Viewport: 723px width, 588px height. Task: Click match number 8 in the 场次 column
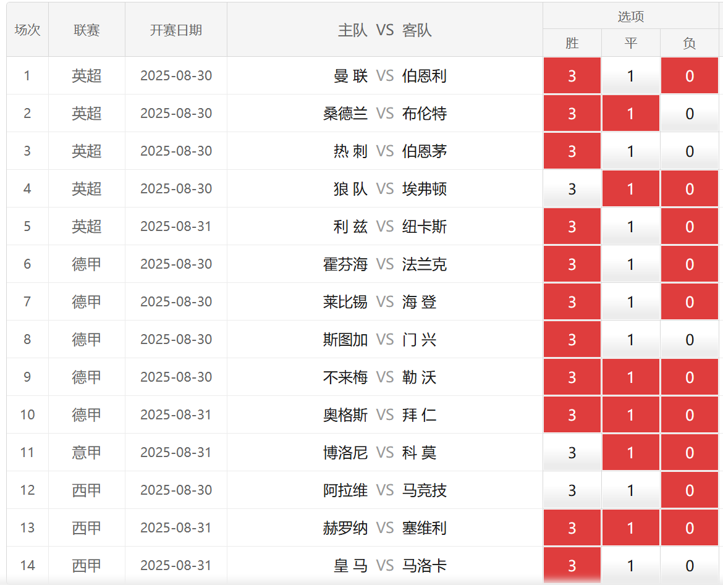[x=27, y=340]
